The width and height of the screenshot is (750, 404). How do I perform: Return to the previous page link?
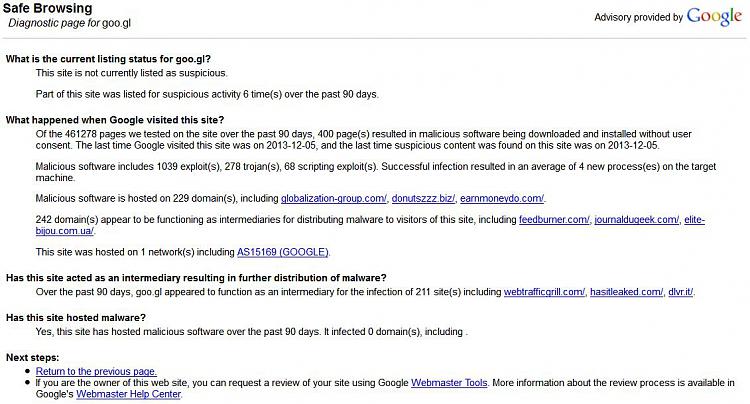96,371
